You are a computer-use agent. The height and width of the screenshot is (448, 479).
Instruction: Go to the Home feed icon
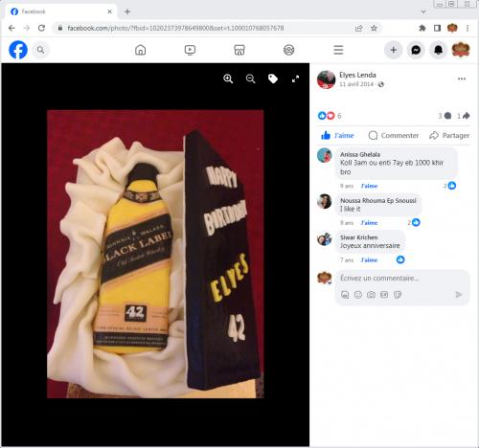pyautogui.click(x=141, y=50)
